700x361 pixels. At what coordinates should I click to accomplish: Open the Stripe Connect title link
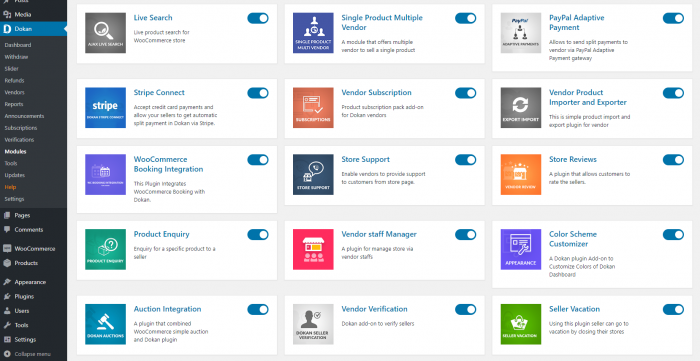click(x=159, y=93)
